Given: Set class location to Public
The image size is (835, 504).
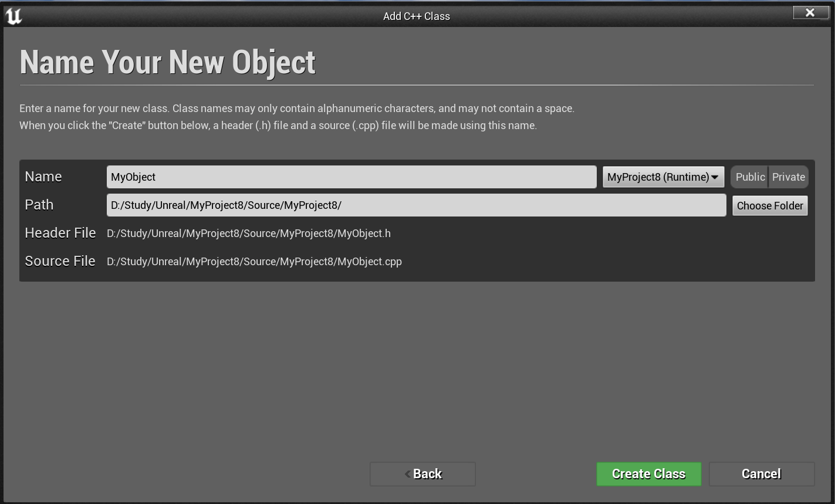Looking at the screenshot, I should click(x=750, y=177).
